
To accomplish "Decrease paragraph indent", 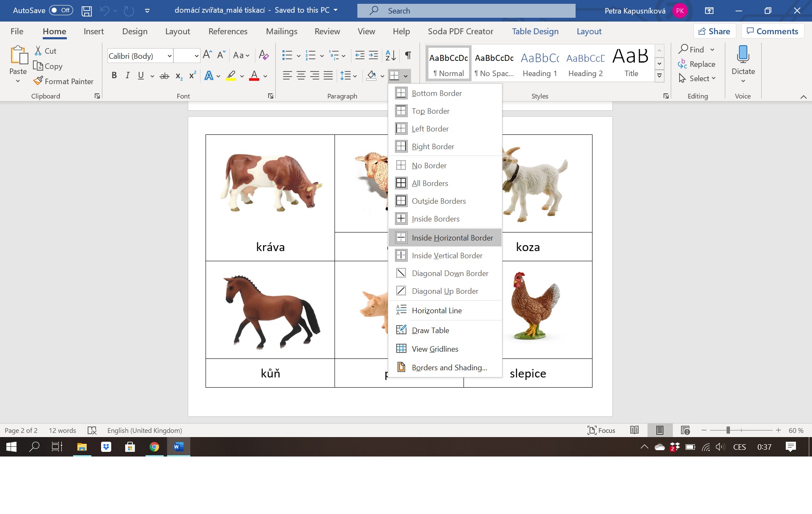I will 360,55.
